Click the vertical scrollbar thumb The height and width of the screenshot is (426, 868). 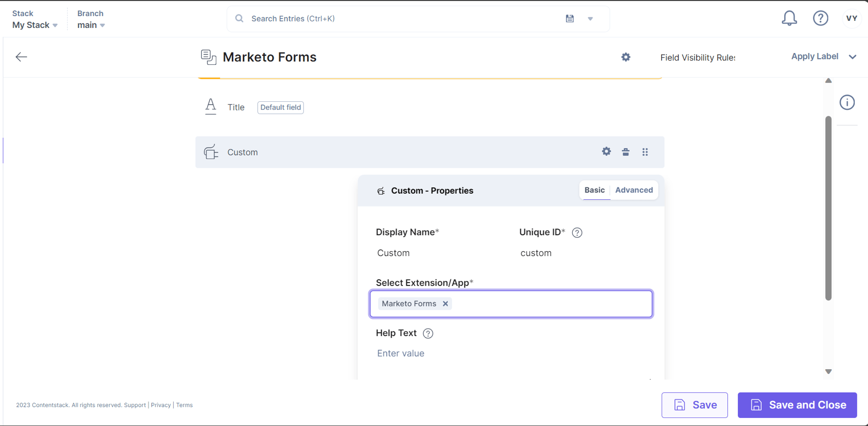pos(829,208)
